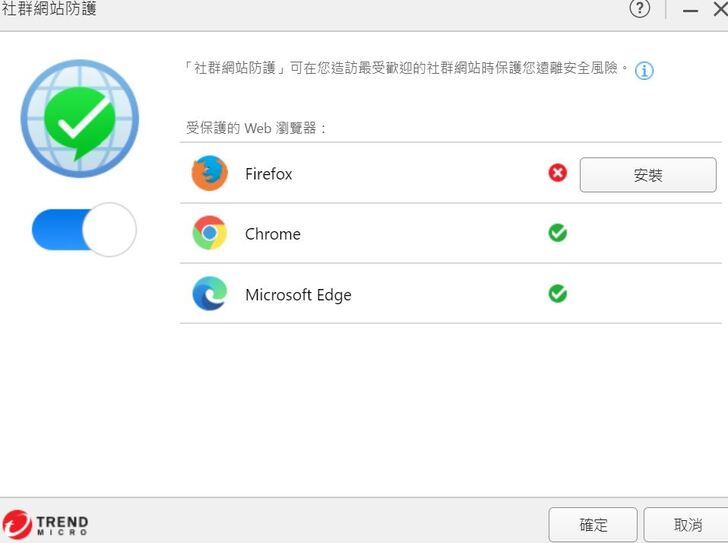Select the Chrome row label

pos(273,234)
